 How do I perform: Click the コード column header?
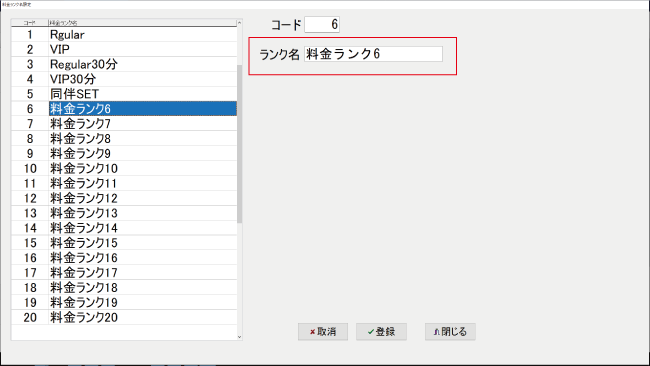(x=30, y=23)
